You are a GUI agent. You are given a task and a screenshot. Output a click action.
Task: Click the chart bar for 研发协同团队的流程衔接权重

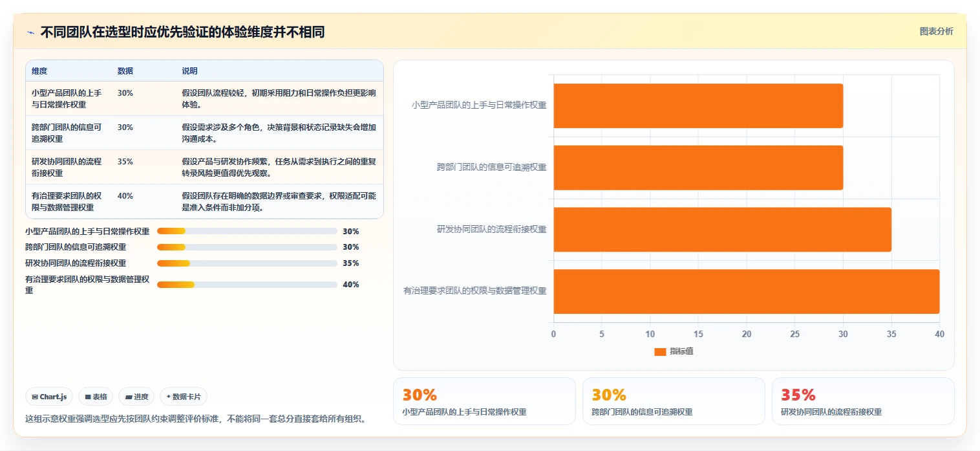[x=722, y=230]
